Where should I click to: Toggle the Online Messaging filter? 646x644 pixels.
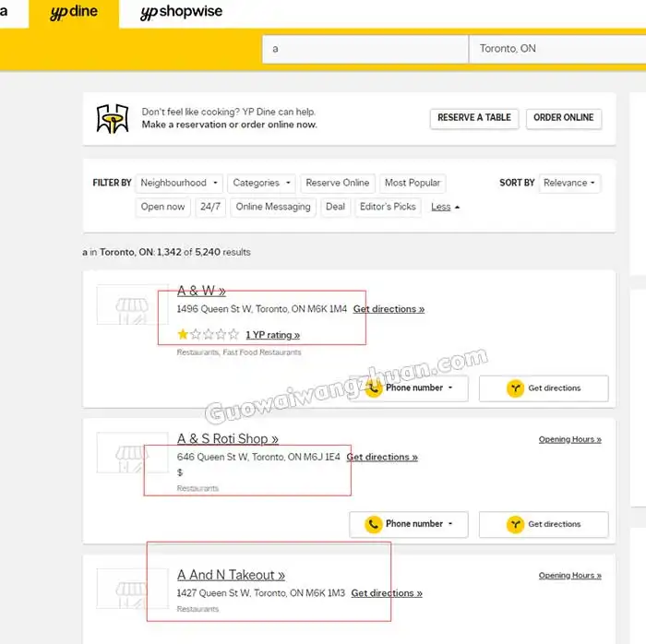pyautogui.click(x=273, y=207)
